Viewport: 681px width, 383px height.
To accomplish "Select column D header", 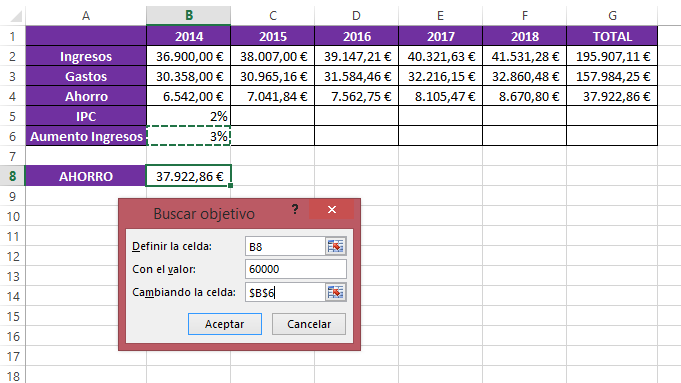I will (357, 16).
